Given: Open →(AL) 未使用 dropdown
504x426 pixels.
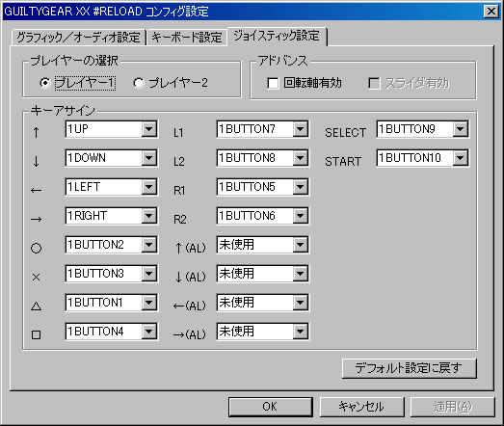Looking at the screenshot, I should (263, 332).
